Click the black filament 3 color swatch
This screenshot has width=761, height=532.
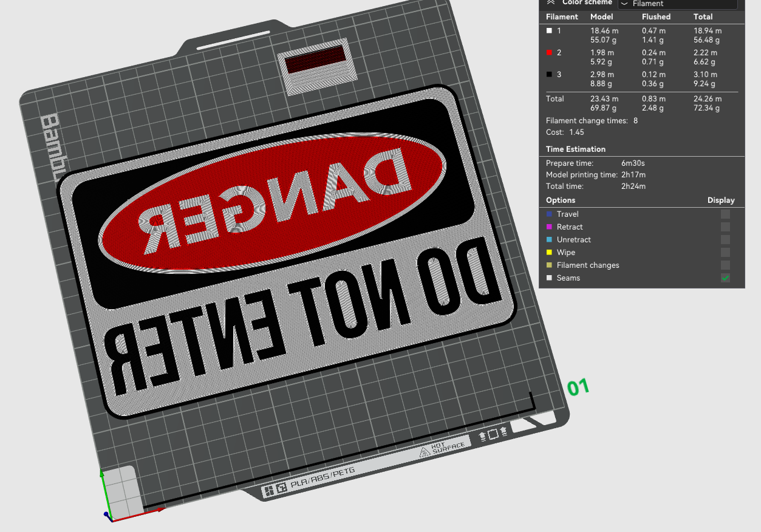point(549,75)
